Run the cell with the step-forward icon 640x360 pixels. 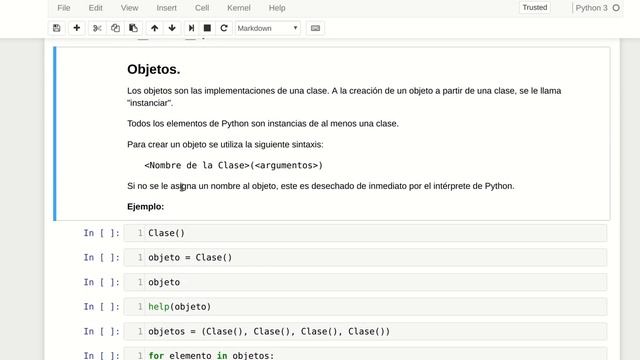coord(191,28)
